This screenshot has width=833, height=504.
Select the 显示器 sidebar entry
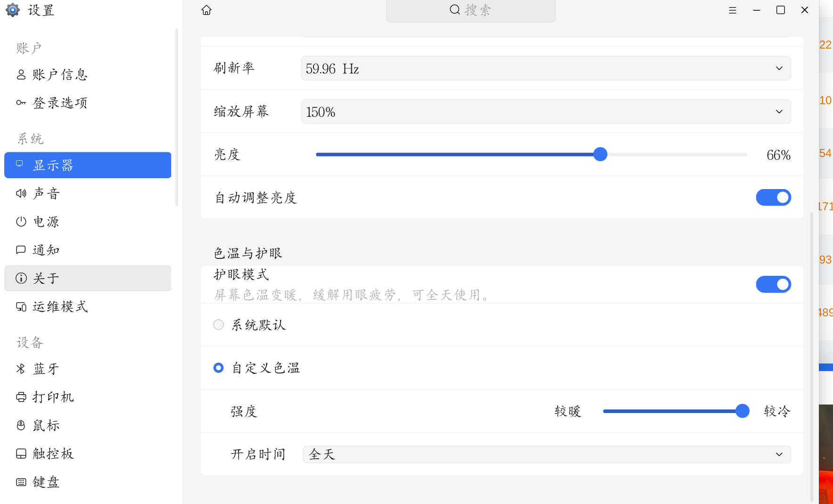pos(88,165)
